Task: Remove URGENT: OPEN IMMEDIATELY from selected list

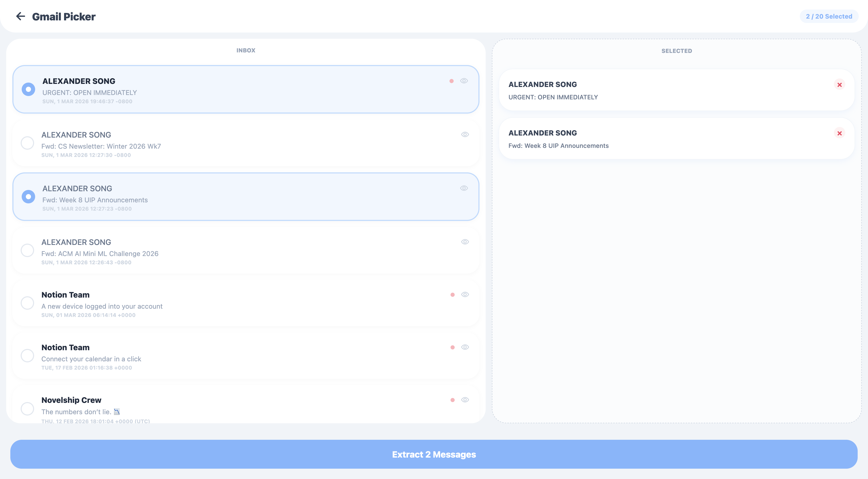Action: pos(839,85)
